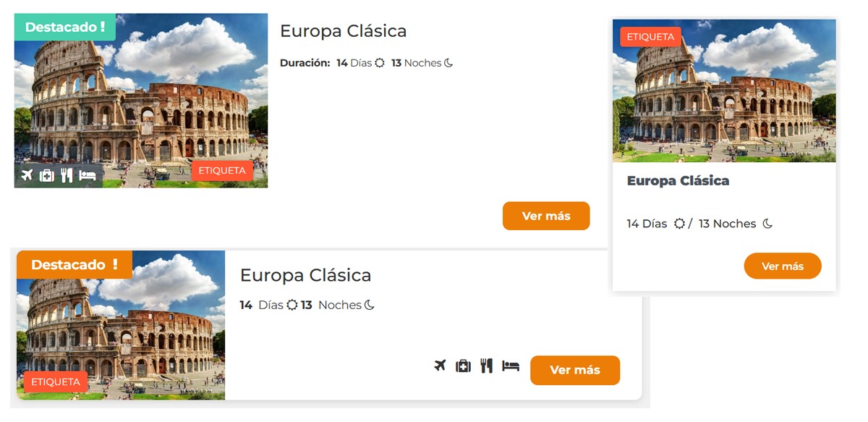Click airplane icon on top card image

tap(27, 175)
